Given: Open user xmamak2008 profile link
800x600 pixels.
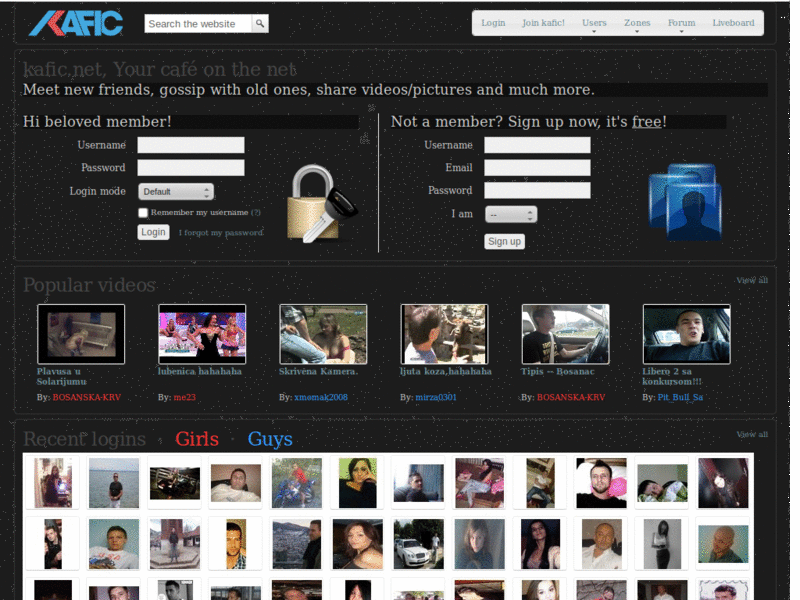Looking at the screenshot, I should [321, 397].
